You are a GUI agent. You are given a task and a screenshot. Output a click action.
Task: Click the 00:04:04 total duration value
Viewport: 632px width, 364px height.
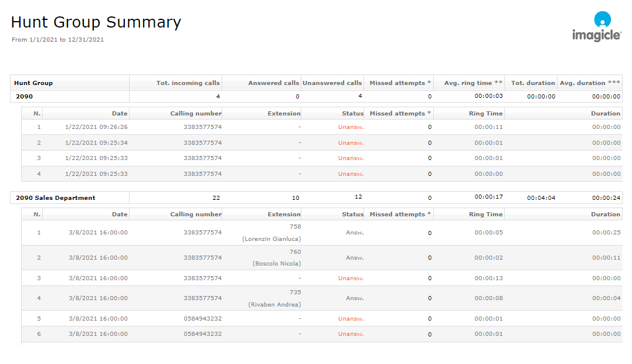coord(541,198)
